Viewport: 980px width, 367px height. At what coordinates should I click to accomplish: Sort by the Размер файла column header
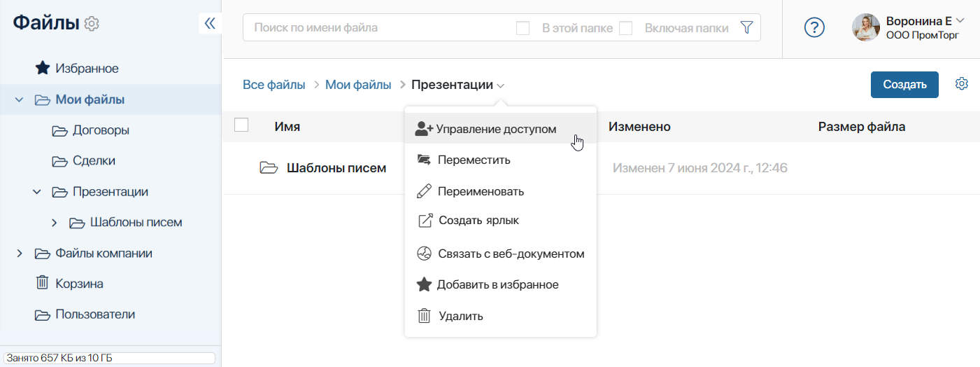pyautogui.click(x=862, y=127)
